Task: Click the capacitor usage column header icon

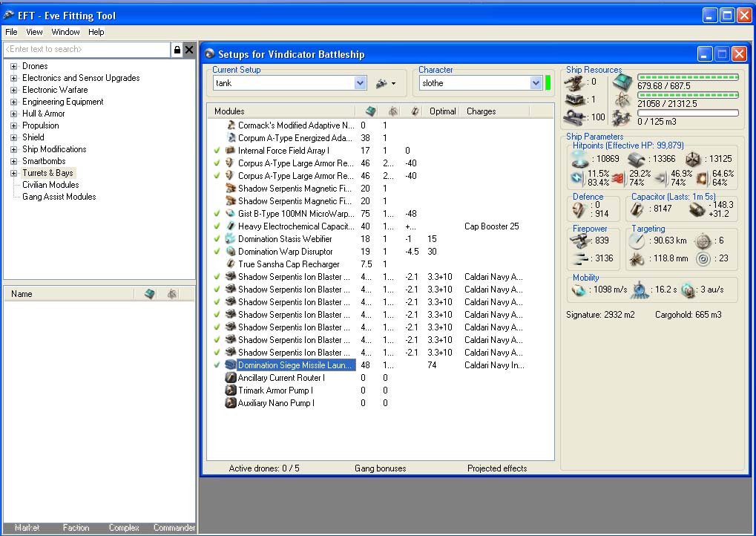Action: (415, 111)
